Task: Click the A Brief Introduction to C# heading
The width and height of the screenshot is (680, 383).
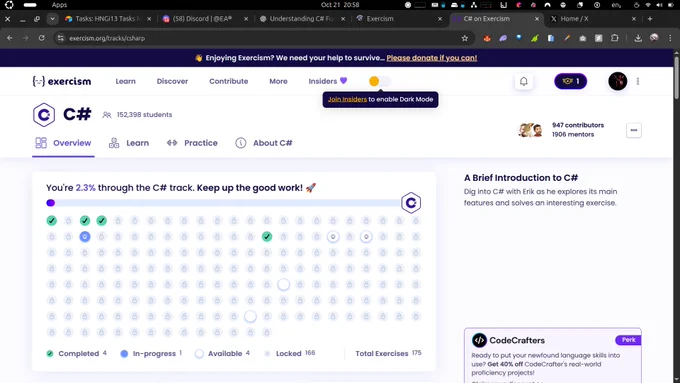Action: [x=520, y=178]
